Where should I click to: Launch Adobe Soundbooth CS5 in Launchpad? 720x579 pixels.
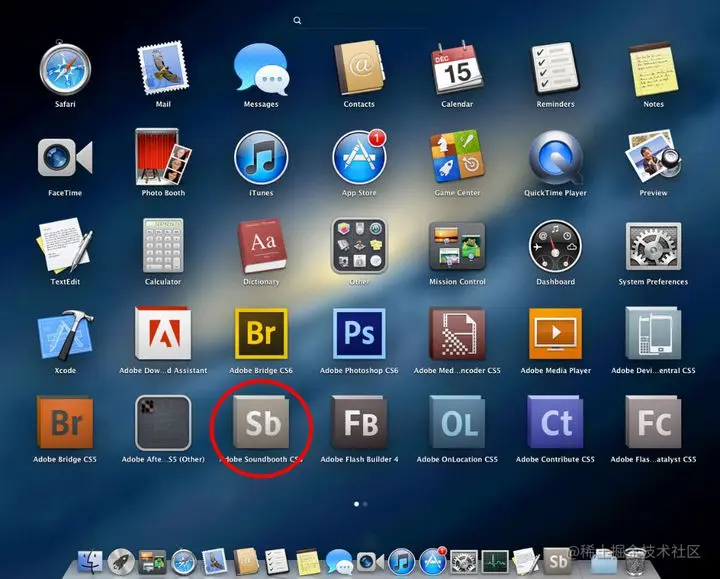click(x=261, y=422)
